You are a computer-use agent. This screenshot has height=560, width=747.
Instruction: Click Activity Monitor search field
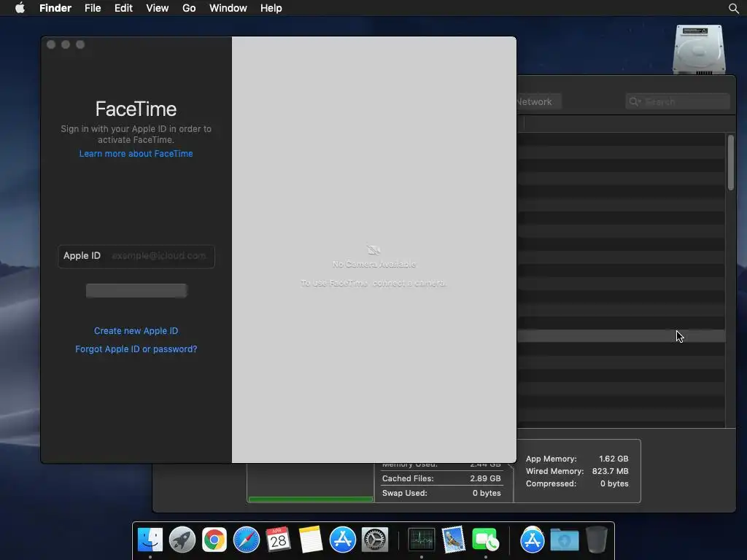coord(678,102)
